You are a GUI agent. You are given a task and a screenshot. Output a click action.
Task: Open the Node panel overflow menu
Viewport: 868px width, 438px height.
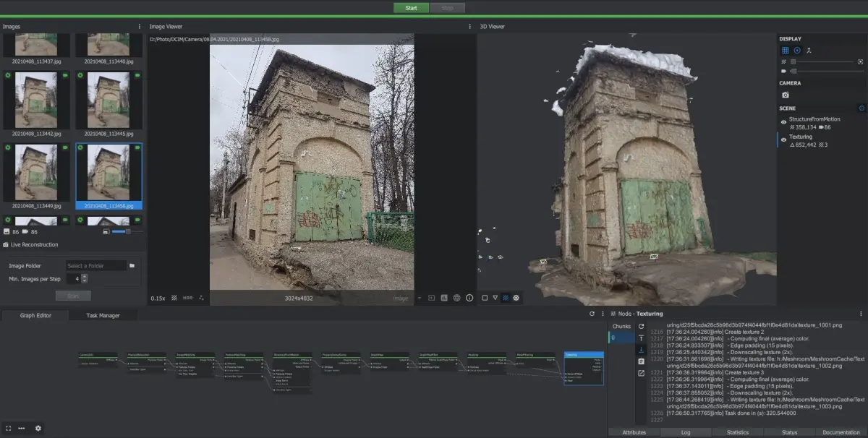pyautogui.click(x=861, y=314)
